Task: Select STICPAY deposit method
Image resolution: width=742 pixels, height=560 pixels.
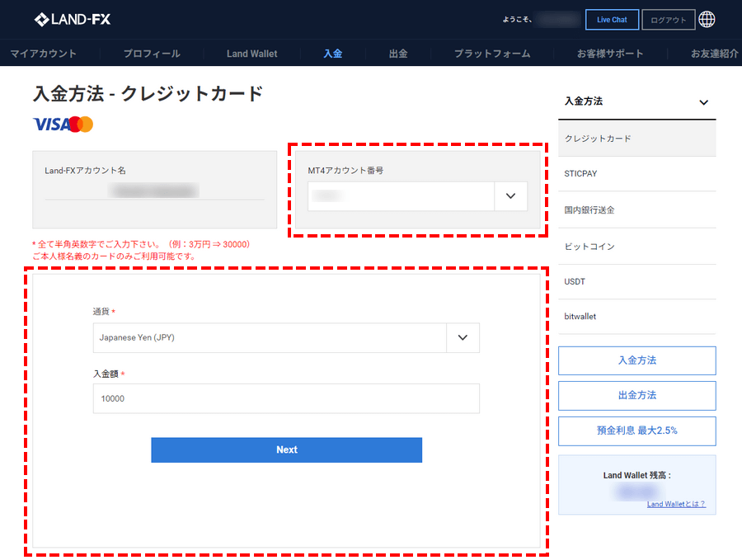Action: point(637,174)
